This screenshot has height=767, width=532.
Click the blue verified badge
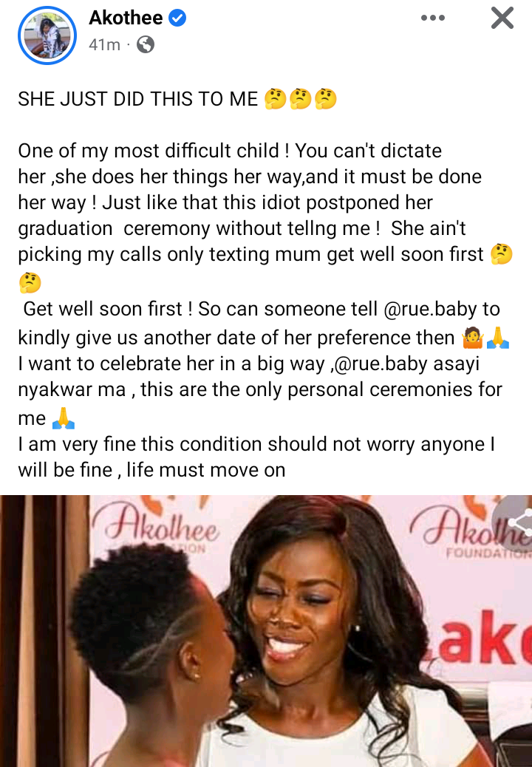click(x=177, y=18)
